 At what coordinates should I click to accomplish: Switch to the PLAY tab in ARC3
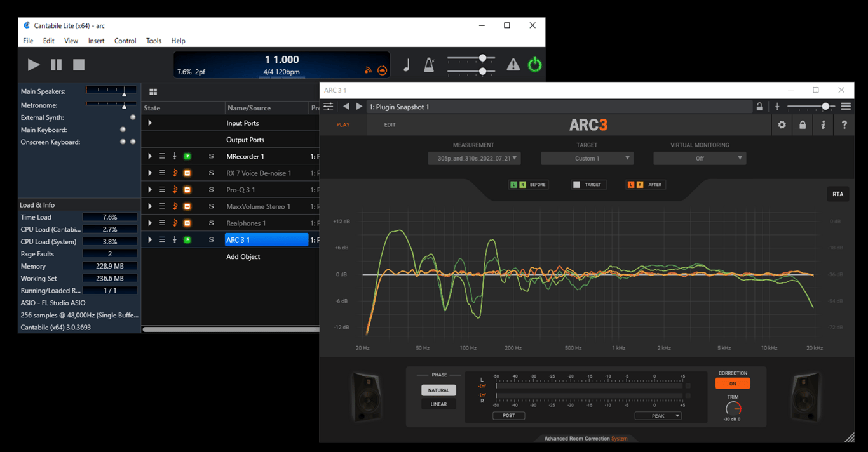[343, 125]
